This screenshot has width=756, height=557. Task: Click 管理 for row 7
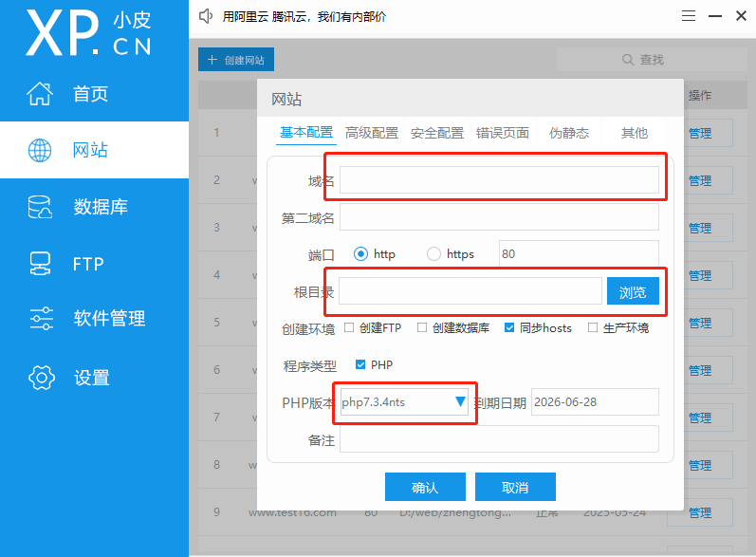tap(700, 418)
